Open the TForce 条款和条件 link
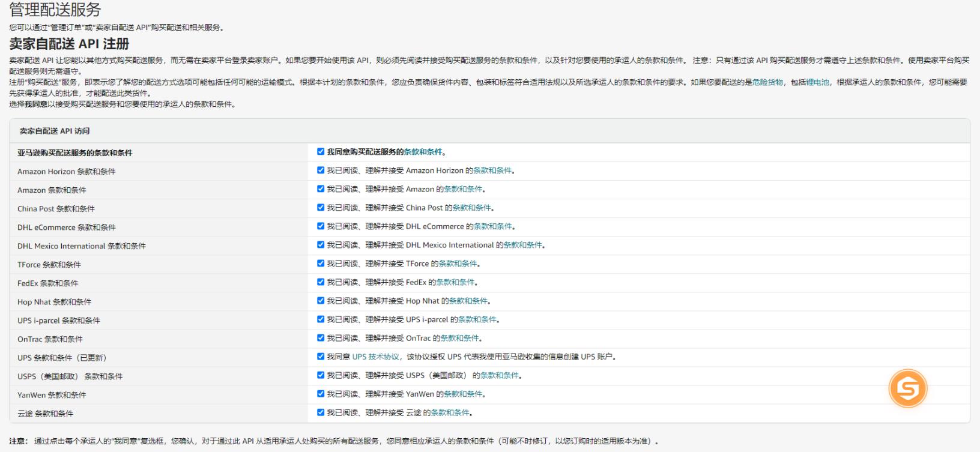The image size is (980, 452). [x=458, y=264]
